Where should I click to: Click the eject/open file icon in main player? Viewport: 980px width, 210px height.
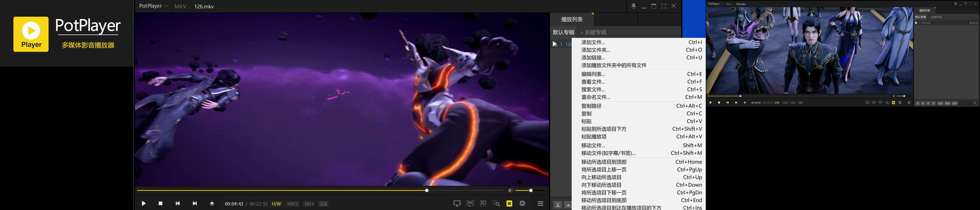212,204
